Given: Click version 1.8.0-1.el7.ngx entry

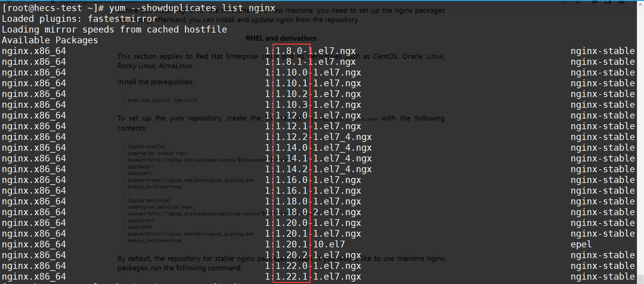Looking at the screenshot, I should tap(310, 51).
